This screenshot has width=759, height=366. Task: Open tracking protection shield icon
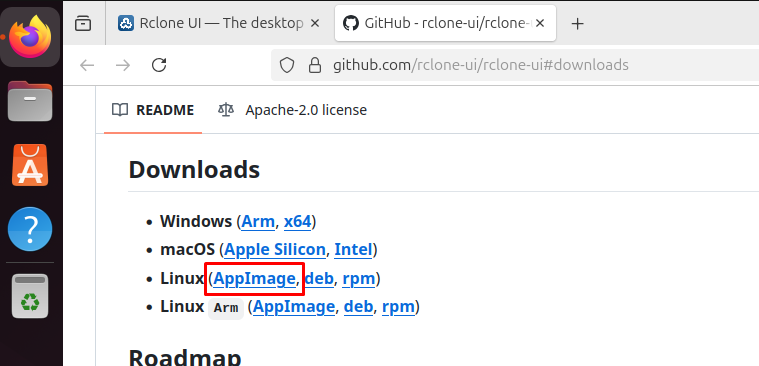287,65
